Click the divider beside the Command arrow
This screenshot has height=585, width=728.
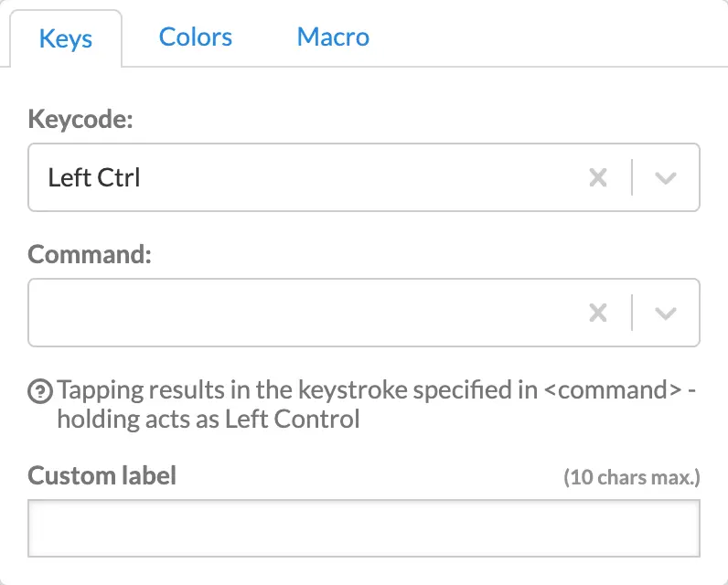click(x=632, y=313)
